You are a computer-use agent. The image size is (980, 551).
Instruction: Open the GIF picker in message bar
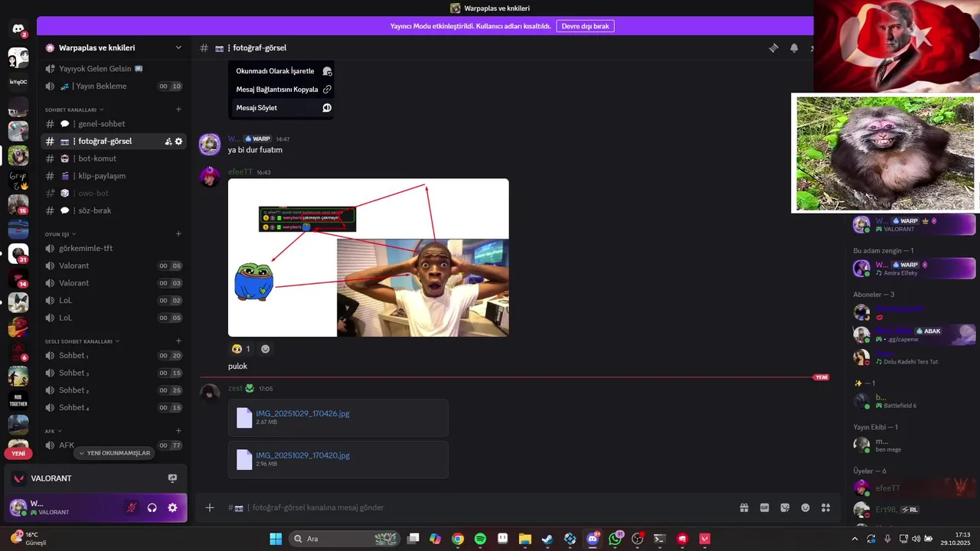(x=764, y=507)
